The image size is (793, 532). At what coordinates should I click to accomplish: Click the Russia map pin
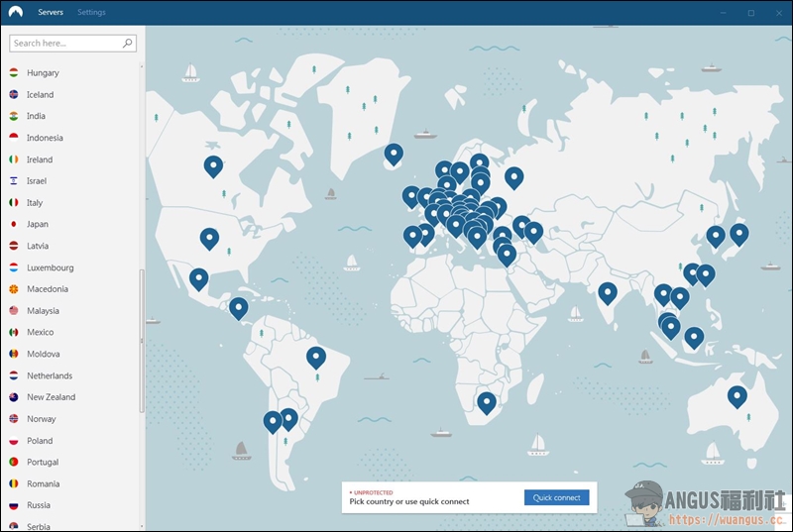513,178
